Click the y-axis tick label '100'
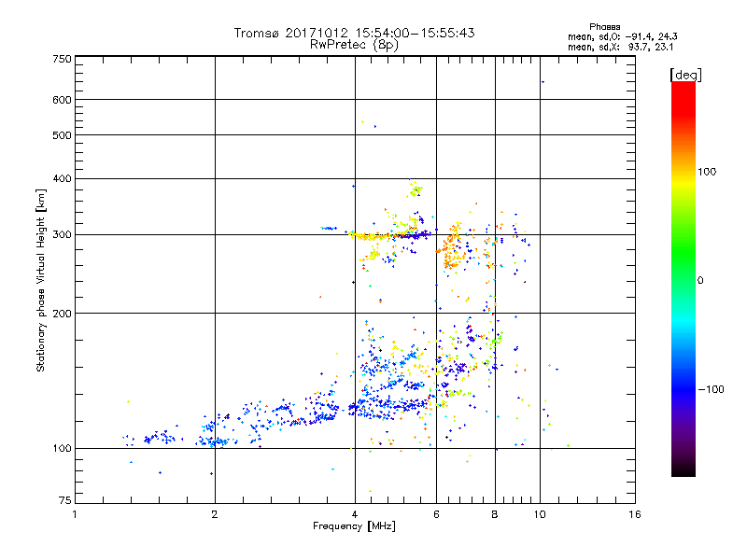This screenshot has height=560, width=747. (62, 448)
